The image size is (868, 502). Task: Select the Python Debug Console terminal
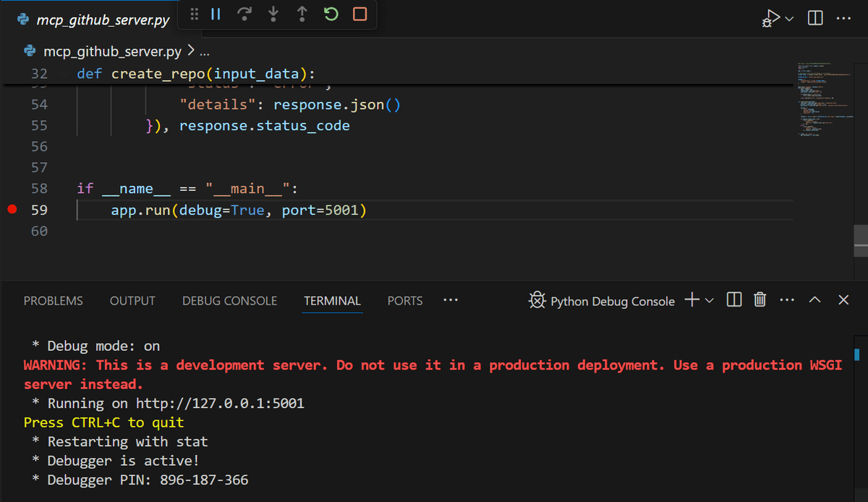(602, 301)
